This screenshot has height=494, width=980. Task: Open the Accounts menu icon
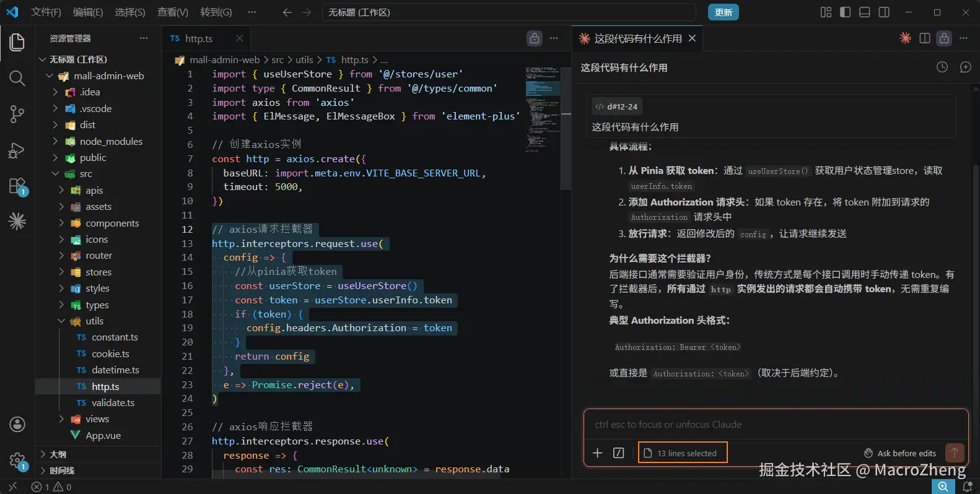point(17,424)
